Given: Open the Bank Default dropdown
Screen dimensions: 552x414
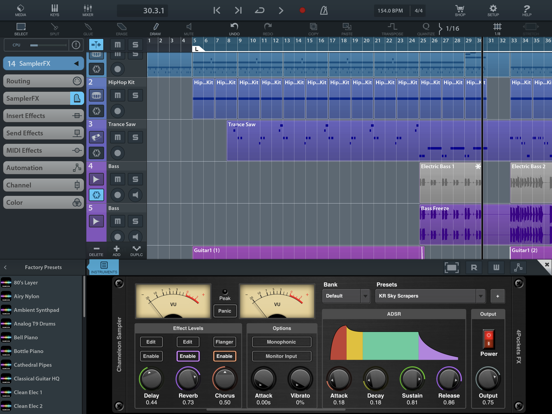Looking at the screenshot, I should point(346,296).
